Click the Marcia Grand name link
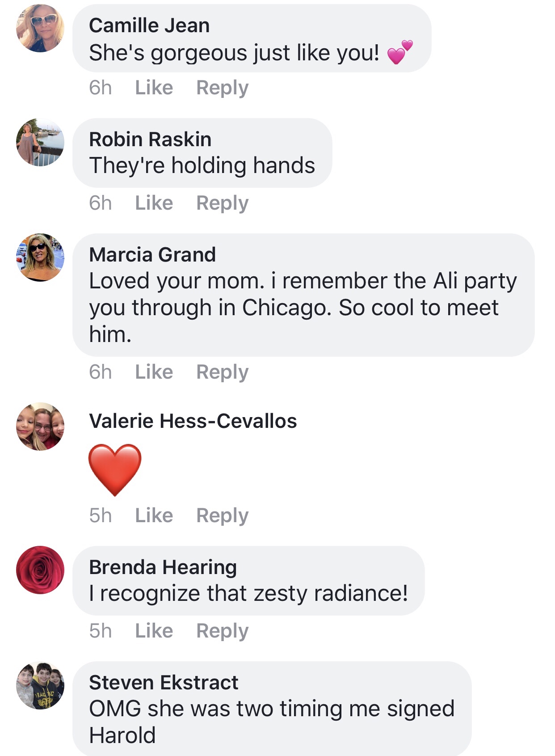555x756 pixels. click(152, 255)
